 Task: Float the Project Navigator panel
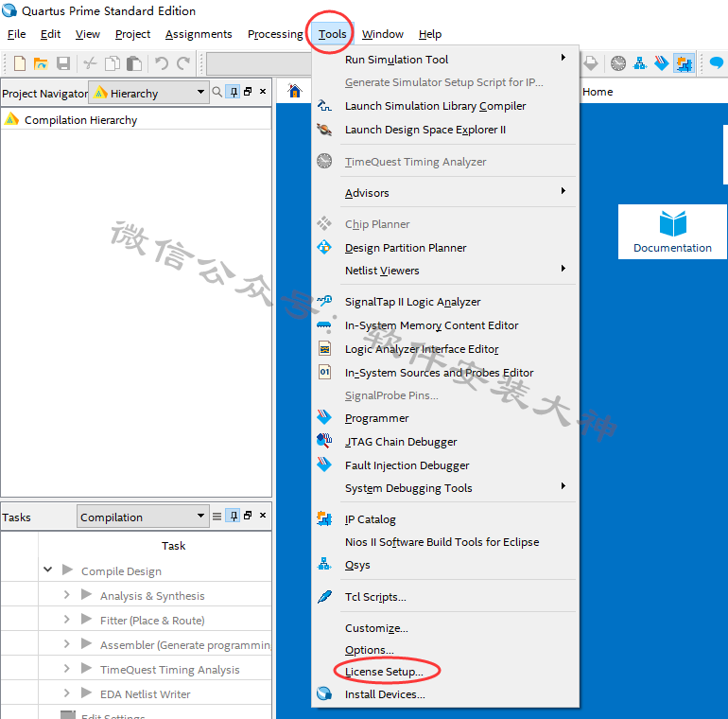click(x=248, y=92)
